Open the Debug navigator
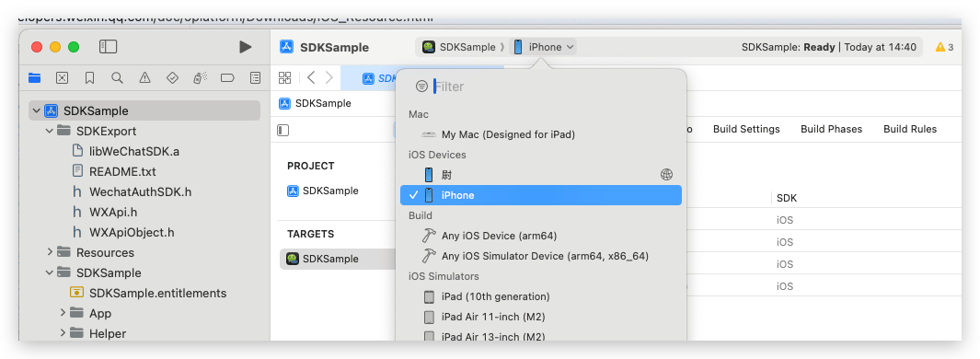This screenshot has height=359, width=980. click(x=200, y=77)
